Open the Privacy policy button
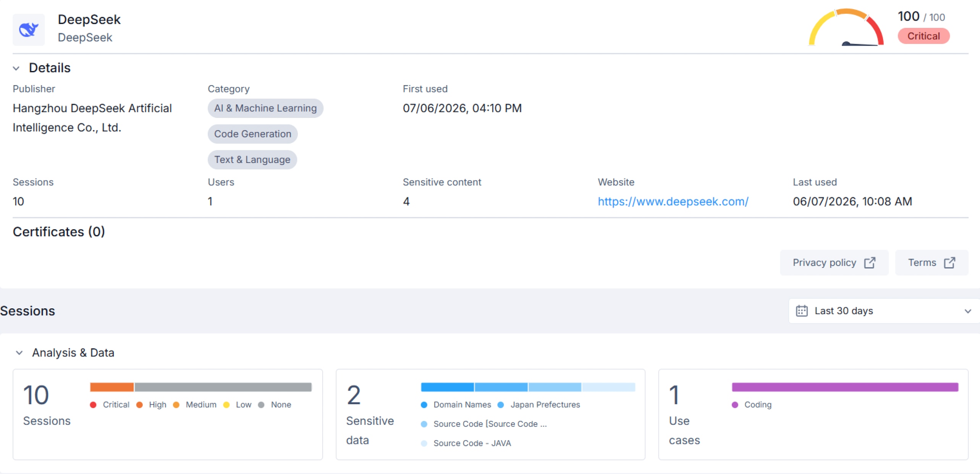980x474 pixels. (834, 263)
